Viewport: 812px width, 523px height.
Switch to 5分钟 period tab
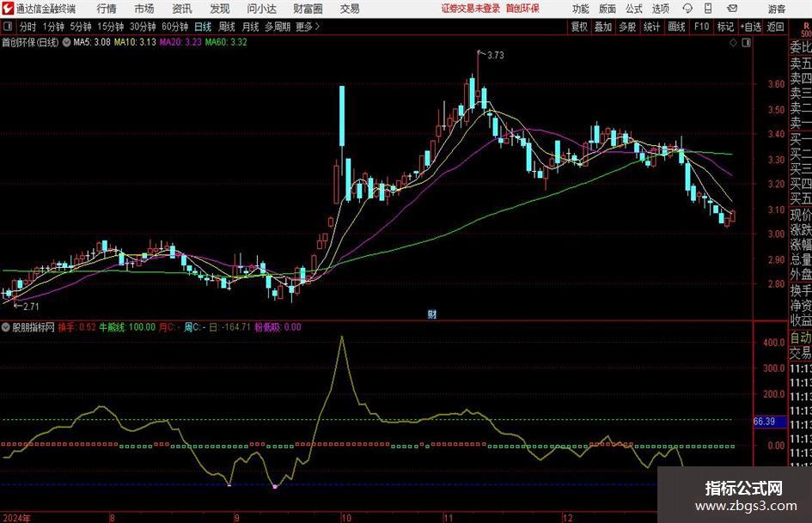[x=80, y=27]
